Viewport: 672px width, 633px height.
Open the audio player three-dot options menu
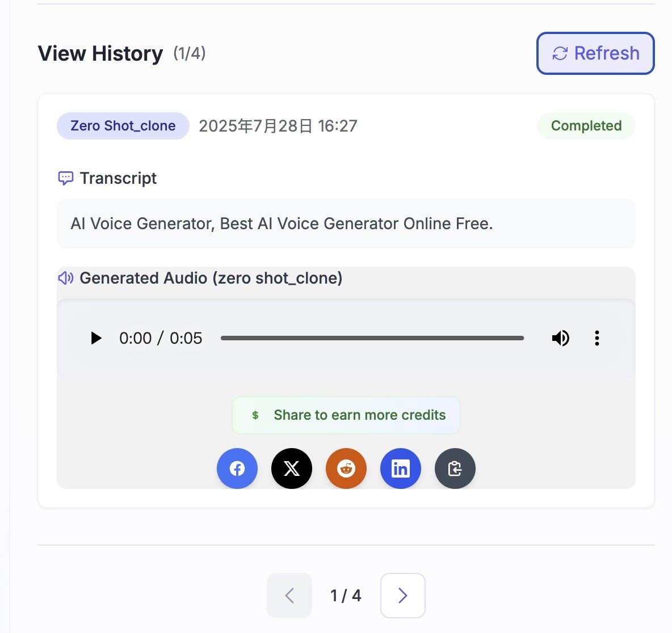597,338
